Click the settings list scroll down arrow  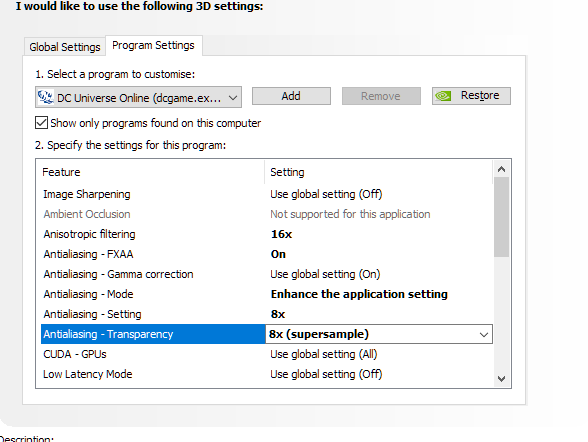tap(501, 379)
